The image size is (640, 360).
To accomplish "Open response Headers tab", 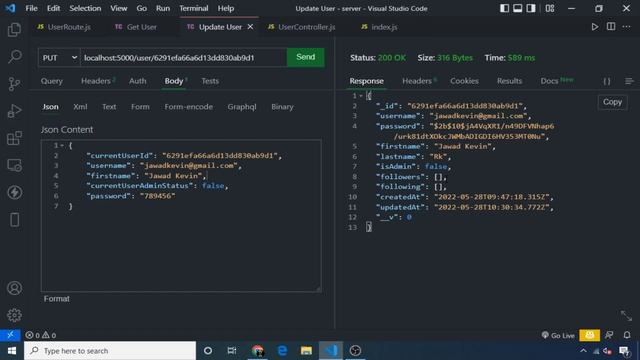I will pos(417,81).
